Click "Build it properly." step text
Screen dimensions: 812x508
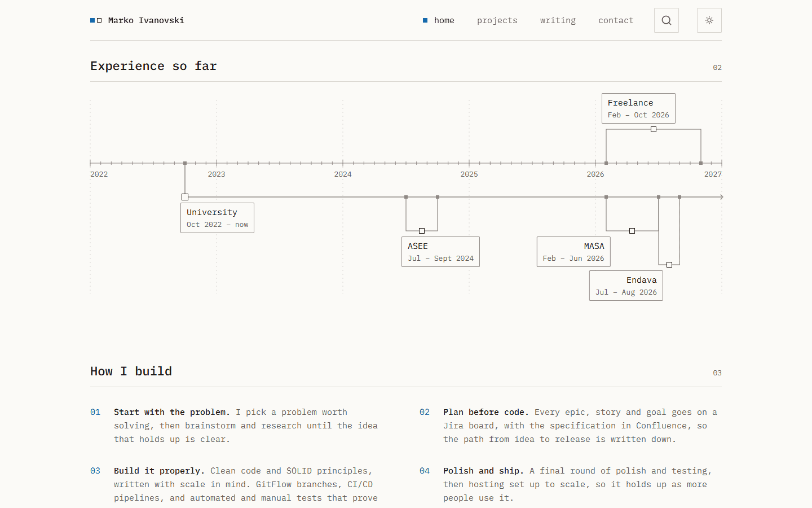[160, 471]
